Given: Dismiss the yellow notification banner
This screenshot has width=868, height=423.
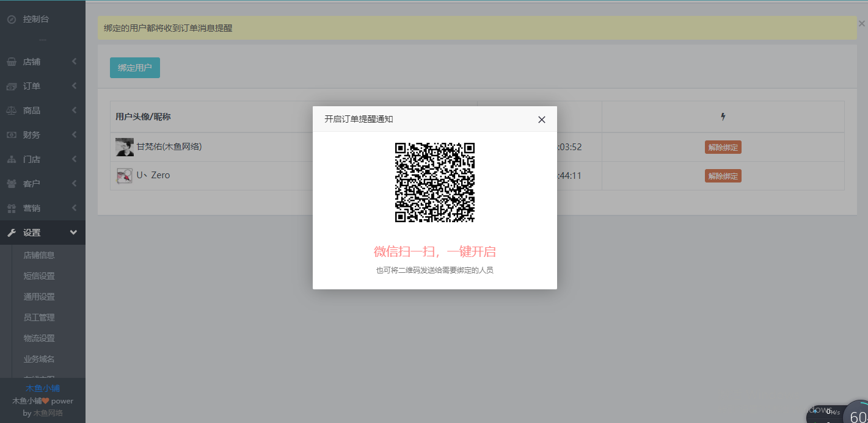Looking at the screenshot, I should click(x=861, y=24).
